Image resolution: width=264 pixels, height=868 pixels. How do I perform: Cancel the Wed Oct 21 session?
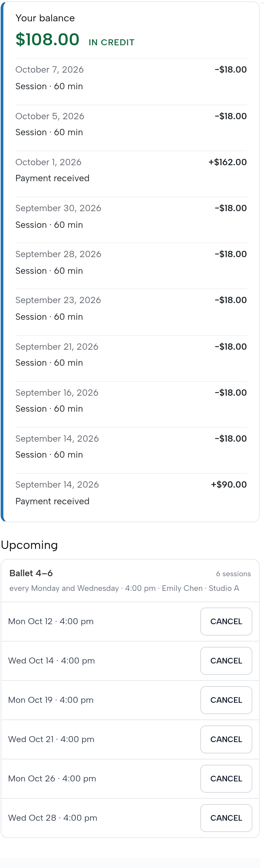point(226,739)
